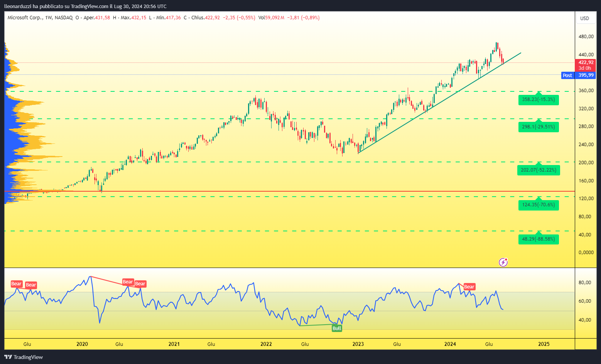Click the TradingView logo at bottom left
This screenshot has height=364, width=601.
tap(24, 357)
